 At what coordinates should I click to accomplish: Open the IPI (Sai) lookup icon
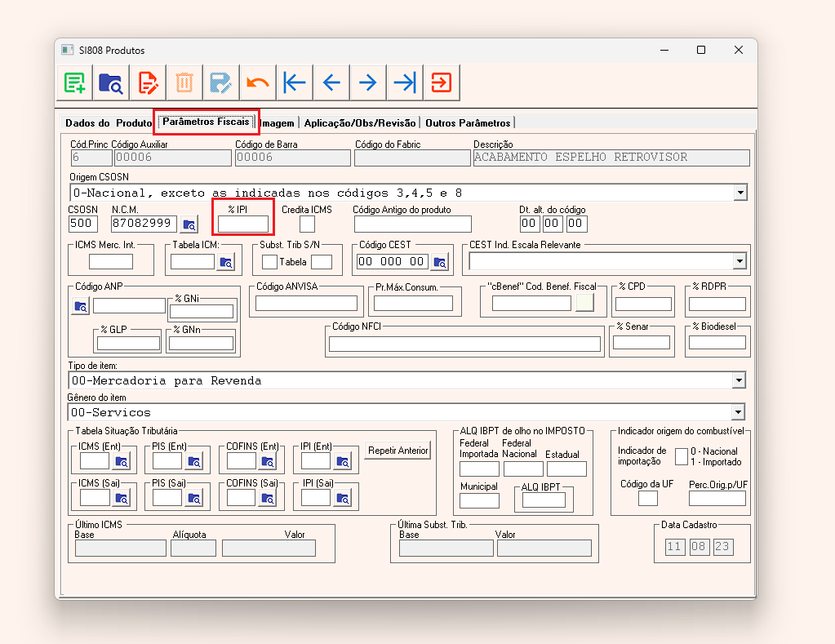tap(343, 499)
